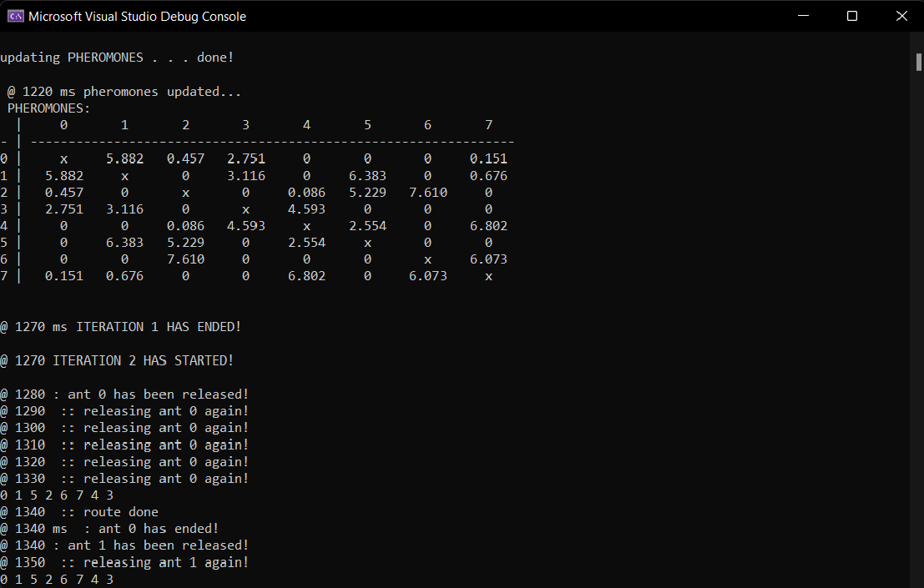Open the console window system menu
Screen dimensions: 924x588
pyautogui.click(x=14, y=15)
